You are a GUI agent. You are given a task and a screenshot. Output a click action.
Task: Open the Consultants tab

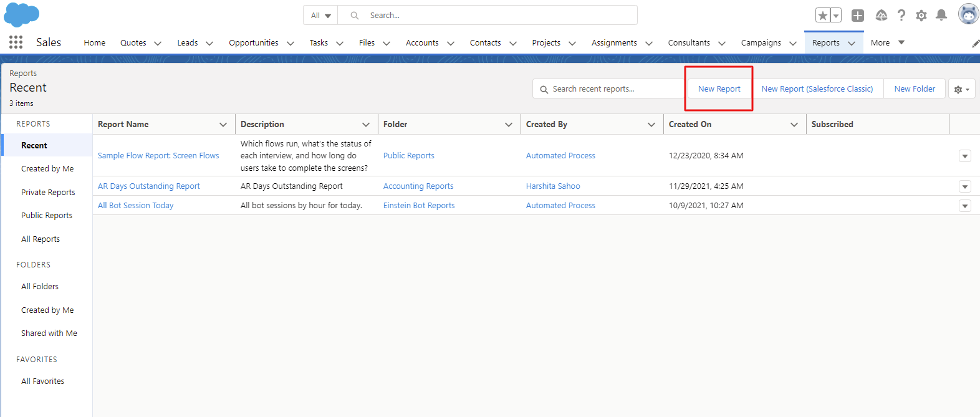pyautogui.click(x=689, y=43)
